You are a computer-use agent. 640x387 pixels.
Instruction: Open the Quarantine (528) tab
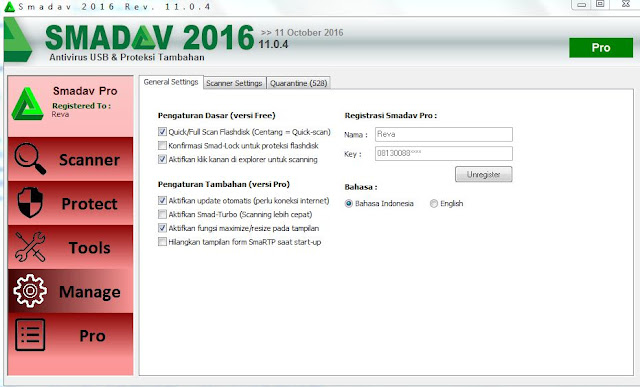[298, 83]
